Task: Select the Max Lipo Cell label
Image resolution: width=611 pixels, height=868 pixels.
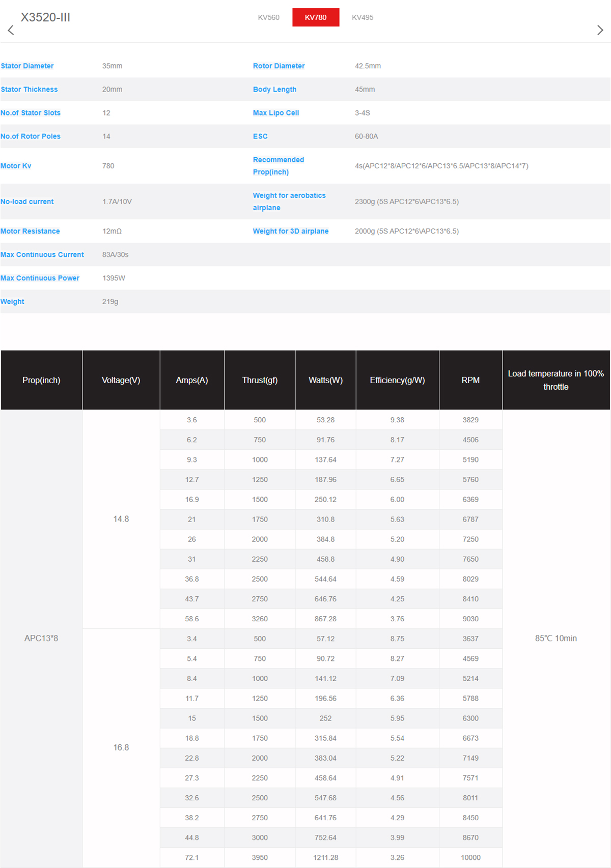Action: [x=275, y=113]
